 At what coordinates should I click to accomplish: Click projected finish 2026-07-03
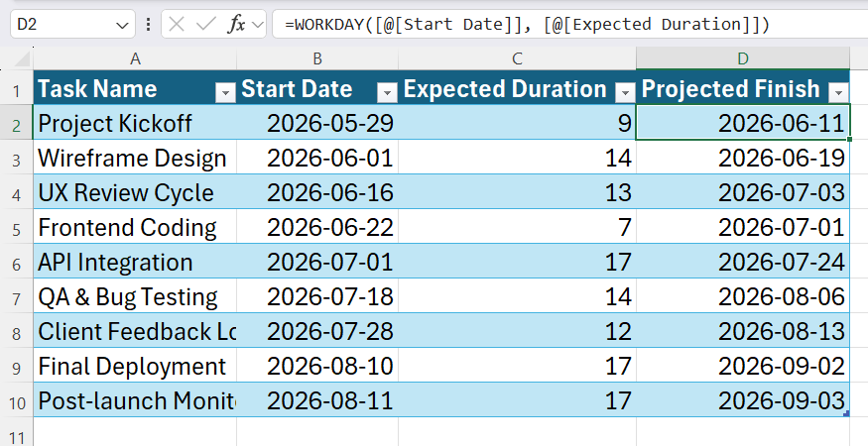[x=743, y=192]
